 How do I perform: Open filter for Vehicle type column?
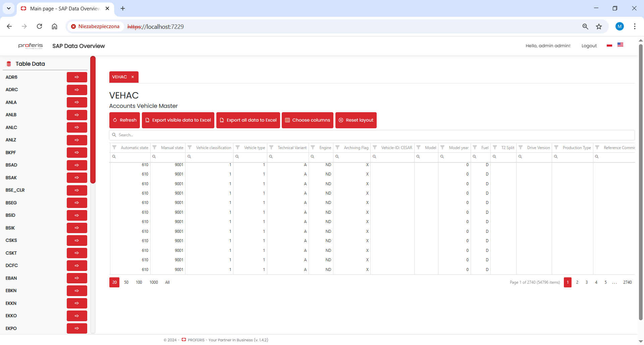(237, 147)
